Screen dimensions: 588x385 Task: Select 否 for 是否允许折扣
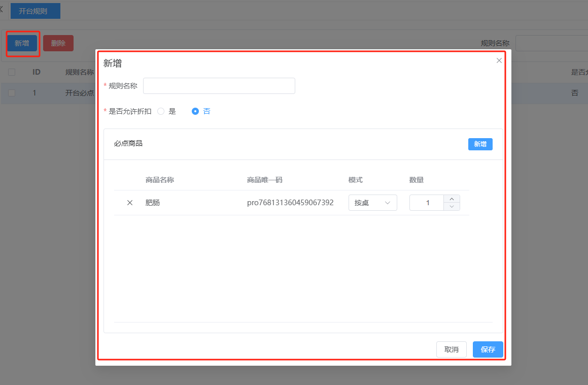coord(195,111)
